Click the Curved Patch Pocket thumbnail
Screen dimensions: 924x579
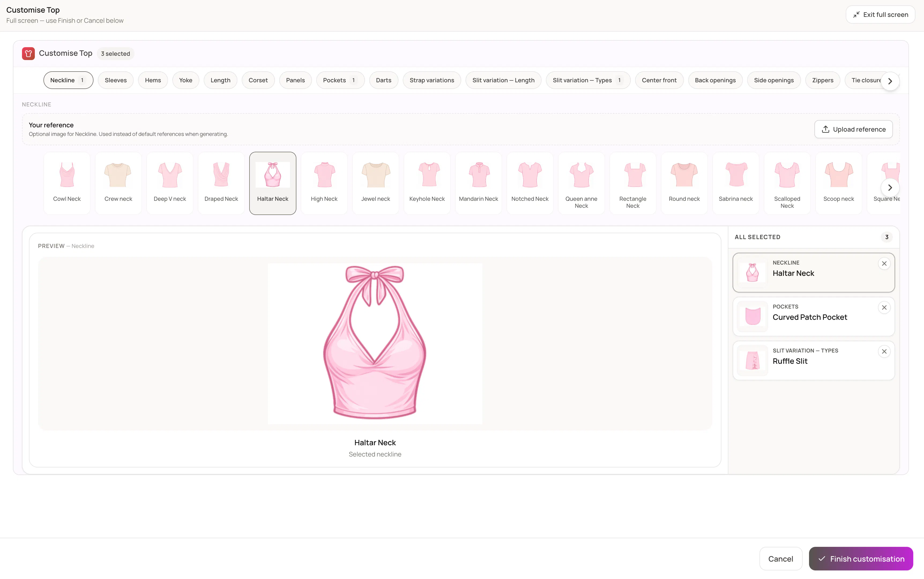[752, 317]
